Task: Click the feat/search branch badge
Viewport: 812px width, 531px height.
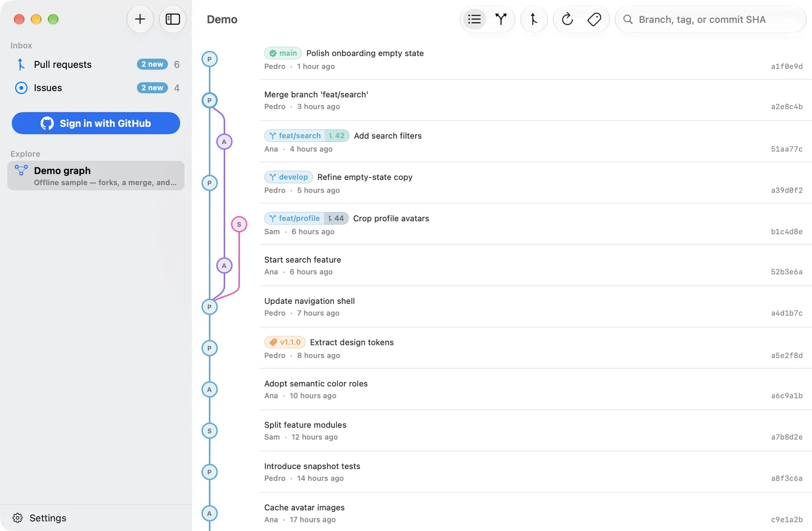Action: pos(295,136)
